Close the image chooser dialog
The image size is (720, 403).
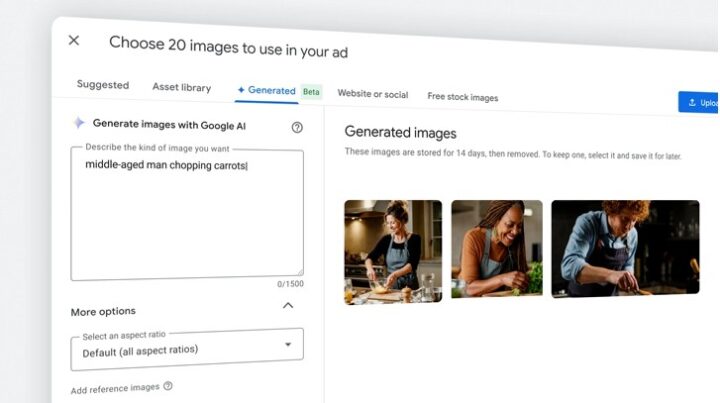[73, 40]
